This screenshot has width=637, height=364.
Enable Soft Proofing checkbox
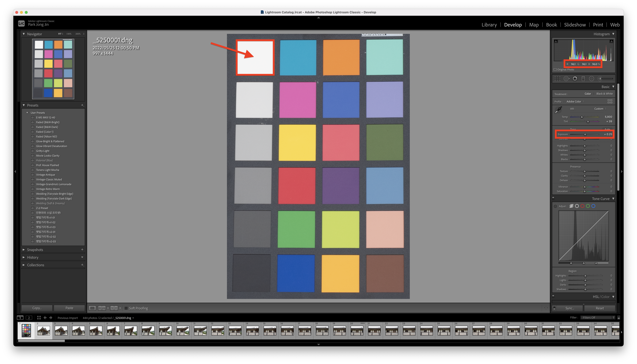pyautogui.click(x=126, y=308)
